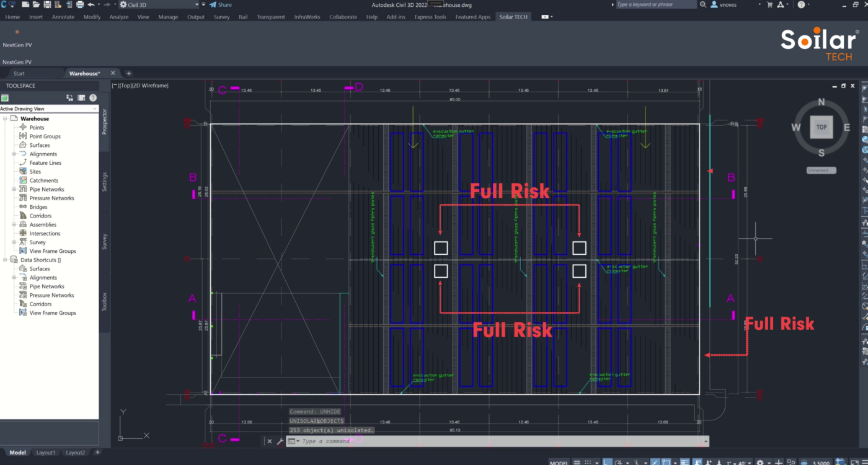Open the Survey ribbon tab
Viewport: 868px width, 465px height.
(221, 17)
